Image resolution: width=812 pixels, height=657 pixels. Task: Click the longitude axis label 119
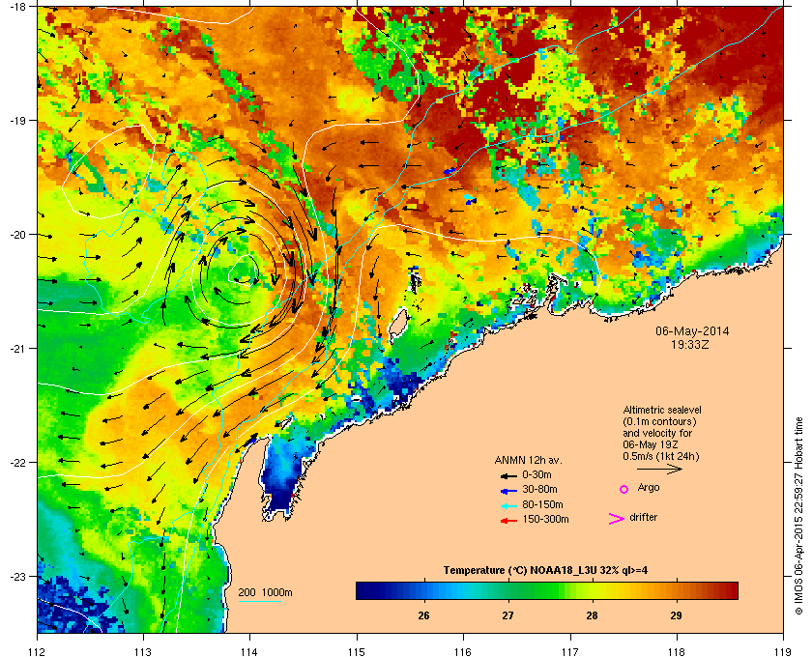pos(783,652)
